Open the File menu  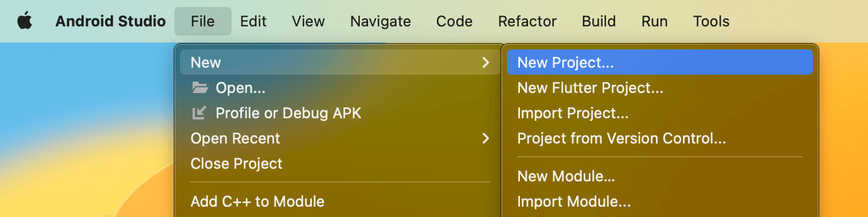pyautogui.click(x=203, y=21)
